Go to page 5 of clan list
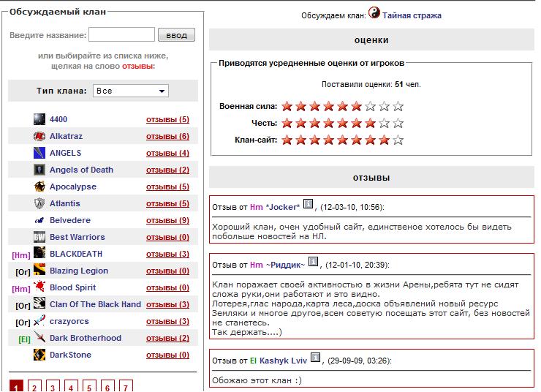The image size is (541, 392). coord(89,387)
